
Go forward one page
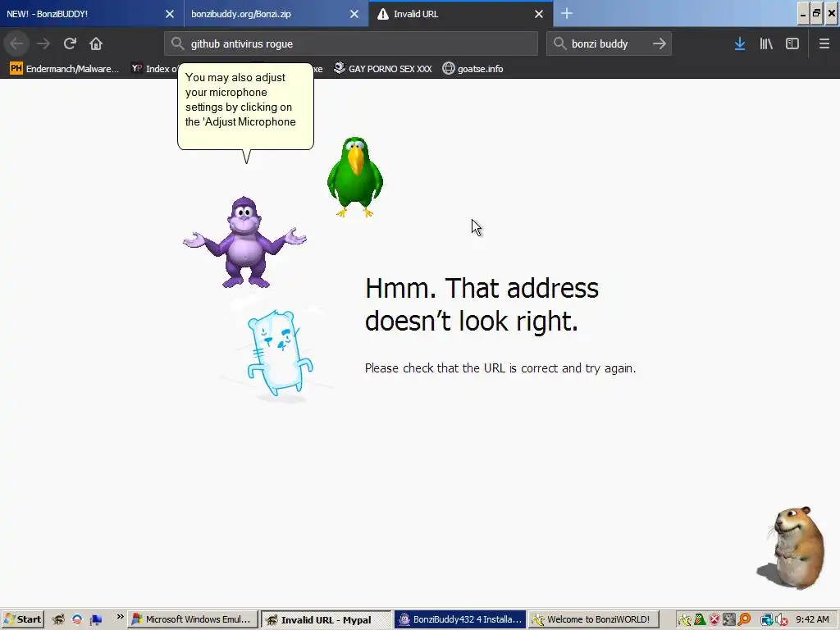pos(43,44)
